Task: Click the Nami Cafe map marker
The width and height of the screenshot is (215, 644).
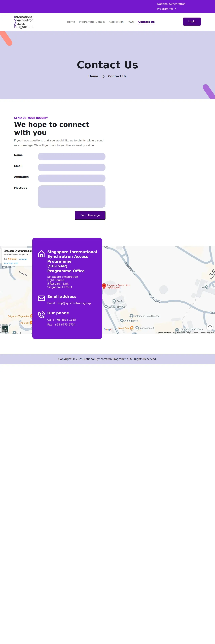Action: pyautogui.click(x=132, y=328)
